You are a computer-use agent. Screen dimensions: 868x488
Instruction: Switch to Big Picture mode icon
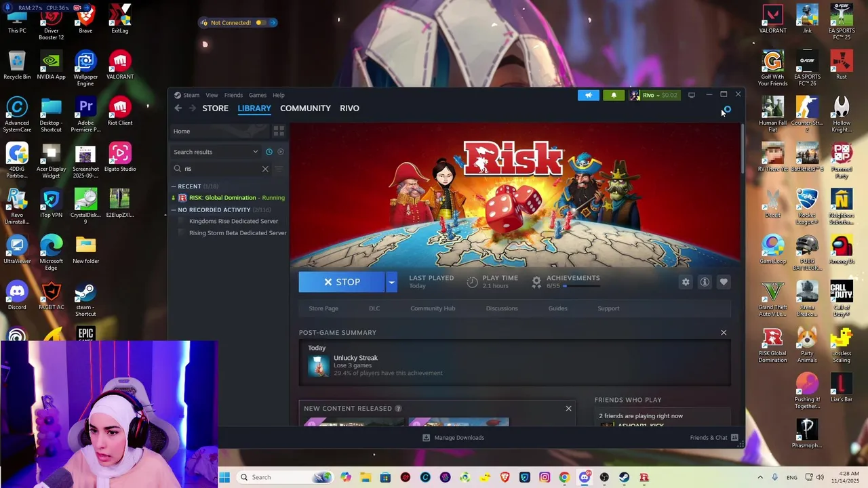pyautogui.click(x=692, y=95)
